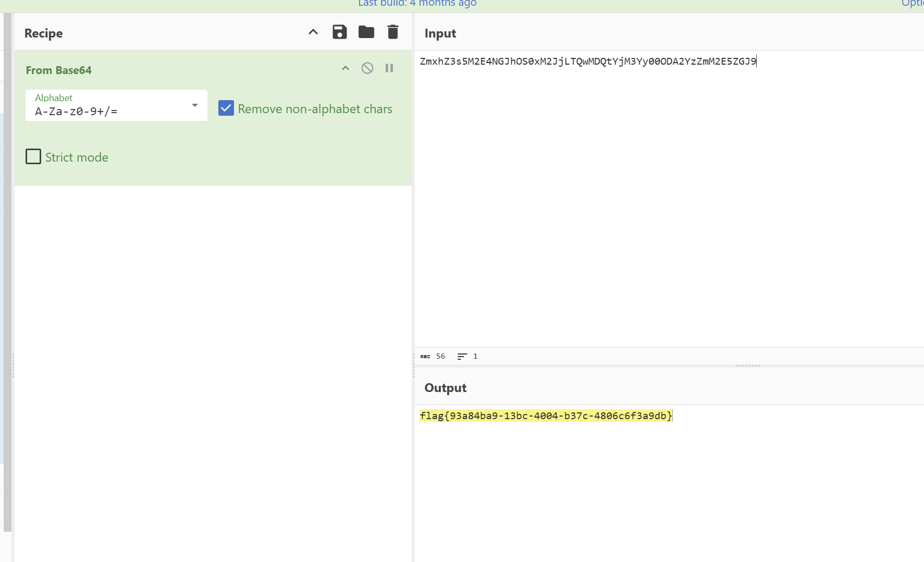The image size is (924, 562).
Task: Click the Alphabet value A-Za-z0-9+/=
Action: click(x=76, y=112)
